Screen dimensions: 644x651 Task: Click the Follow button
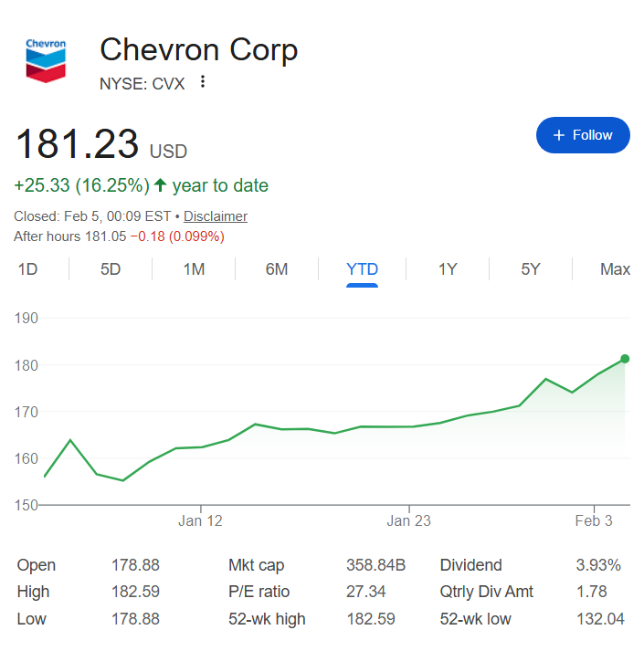click(x=583, y=135)
